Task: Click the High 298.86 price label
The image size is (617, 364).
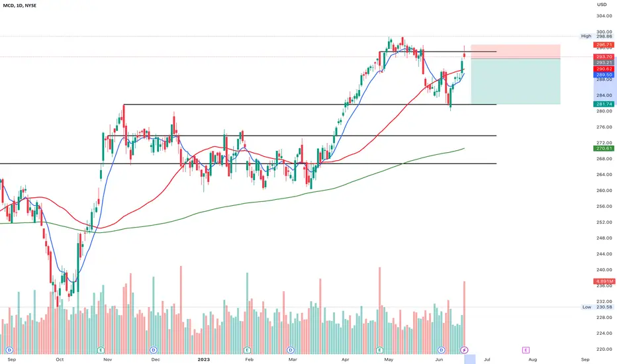Action: coord(597,36)
